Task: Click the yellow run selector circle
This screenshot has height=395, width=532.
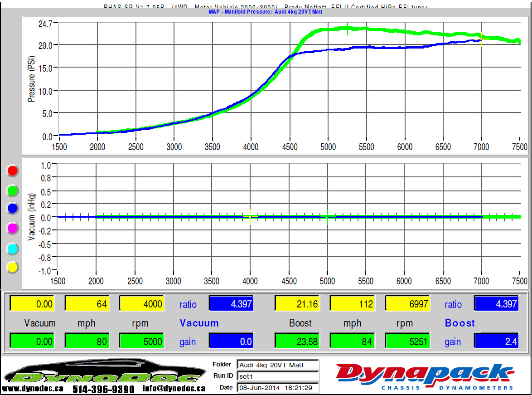Action: (x=13, y=268)
